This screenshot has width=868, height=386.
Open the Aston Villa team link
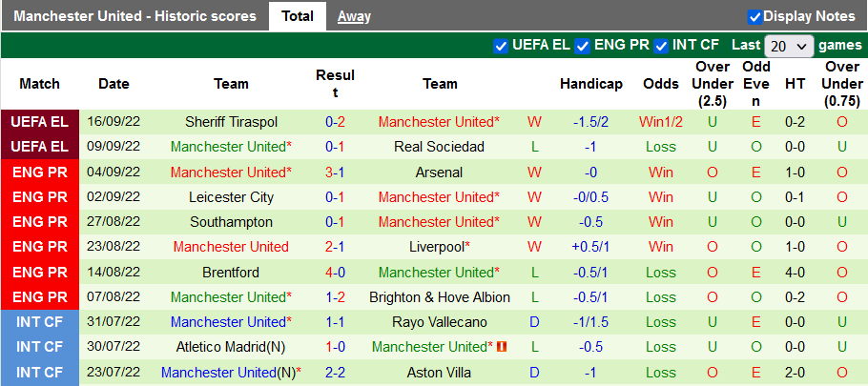[x=440, y=372]
